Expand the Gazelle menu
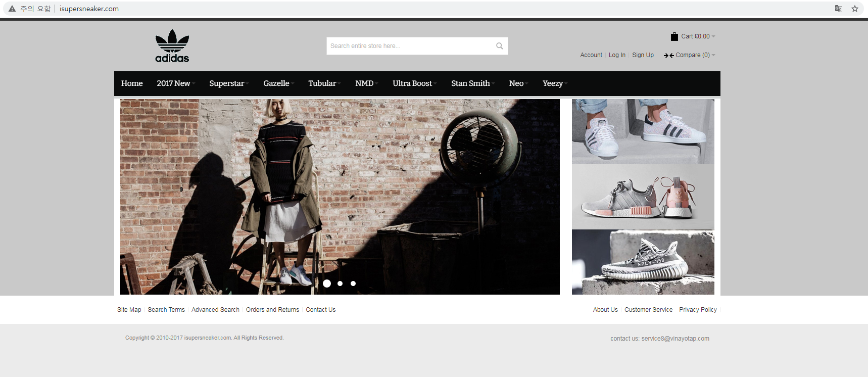 (x=278, y=83)
